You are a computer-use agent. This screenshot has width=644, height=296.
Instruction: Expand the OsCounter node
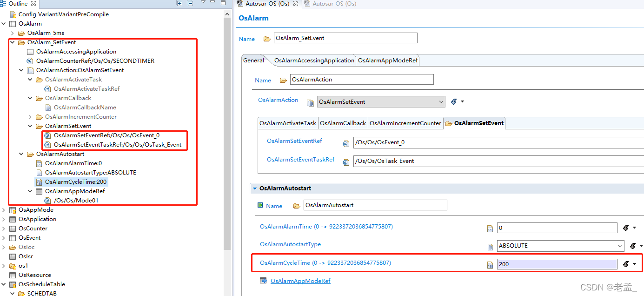tap(4, 229)
